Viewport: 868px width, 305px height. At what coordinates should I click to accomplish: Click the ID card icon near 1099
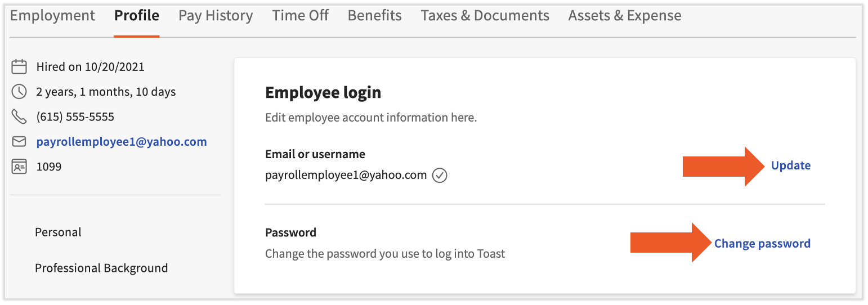click(19, 167)
